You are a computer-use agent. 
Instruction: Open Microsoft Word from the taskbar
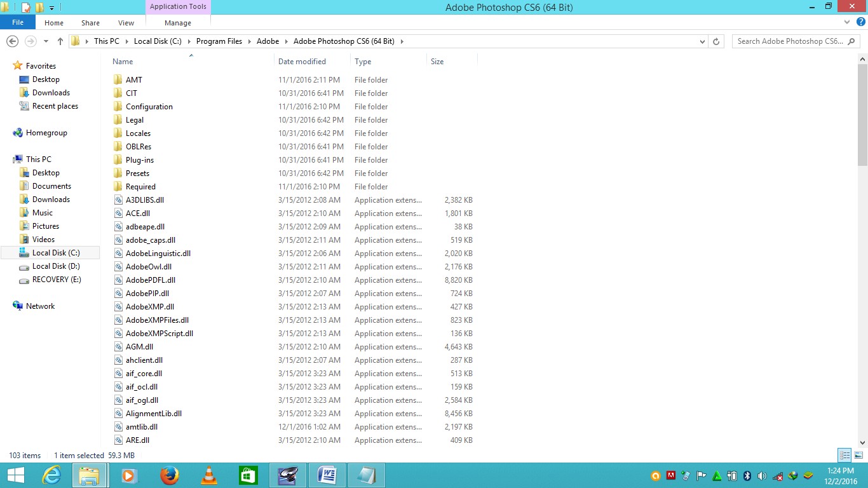tap(327, 475)
